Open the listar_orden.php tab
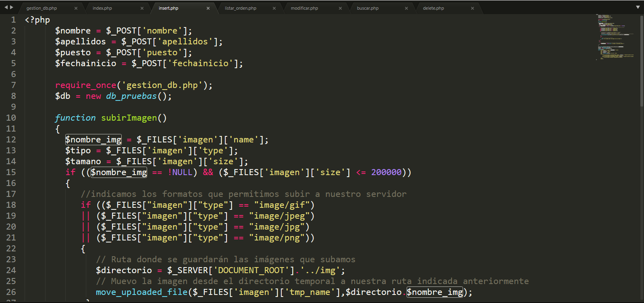The height and width of the screenshot is (303, 644). point(241,8)
